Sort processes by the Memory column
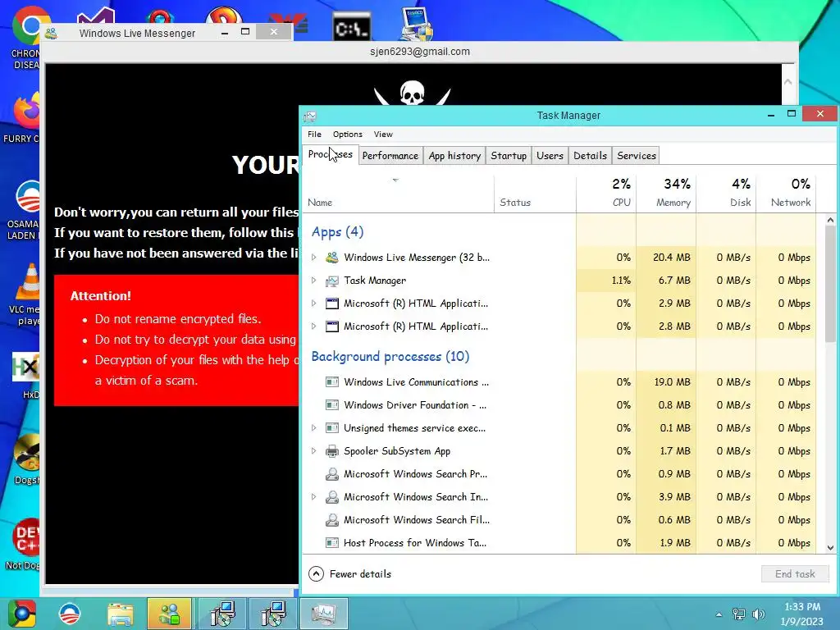Screen dimensions: 840x630 666,194
